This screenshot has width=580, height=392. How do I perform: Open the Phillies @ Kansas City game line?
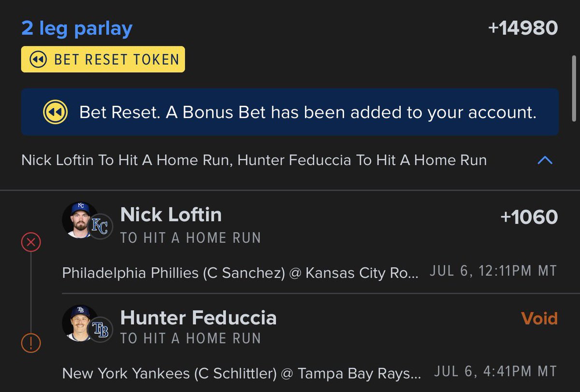click(x=309, y=272)
